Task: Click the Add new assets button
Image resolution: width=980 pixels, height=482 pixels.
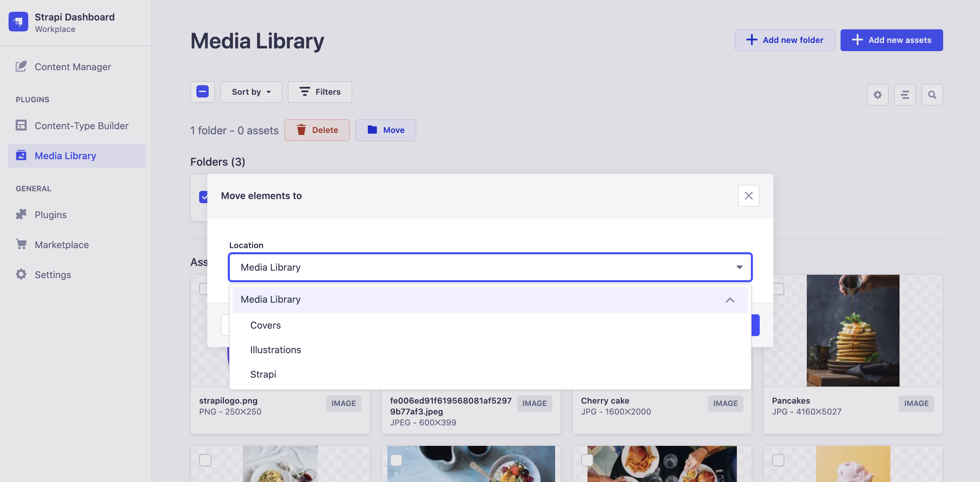Action: coord(891,40)
